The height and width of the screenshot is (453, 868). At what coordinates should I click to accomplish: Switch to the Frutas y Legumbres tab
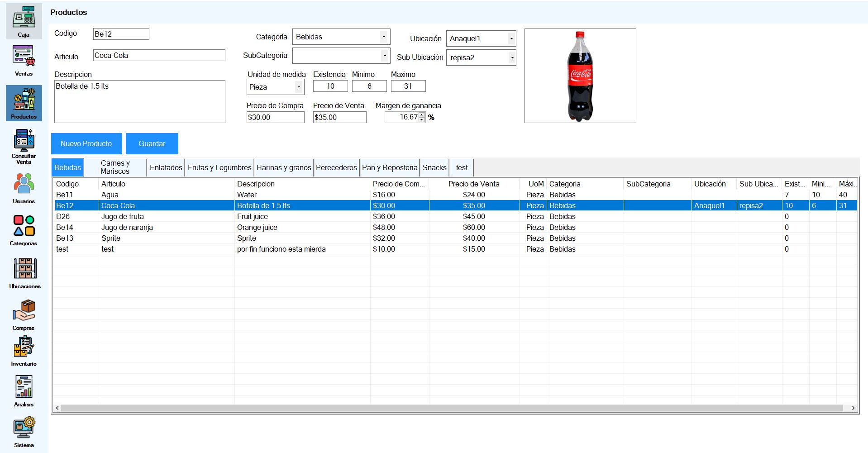click(x=219, y=168)
